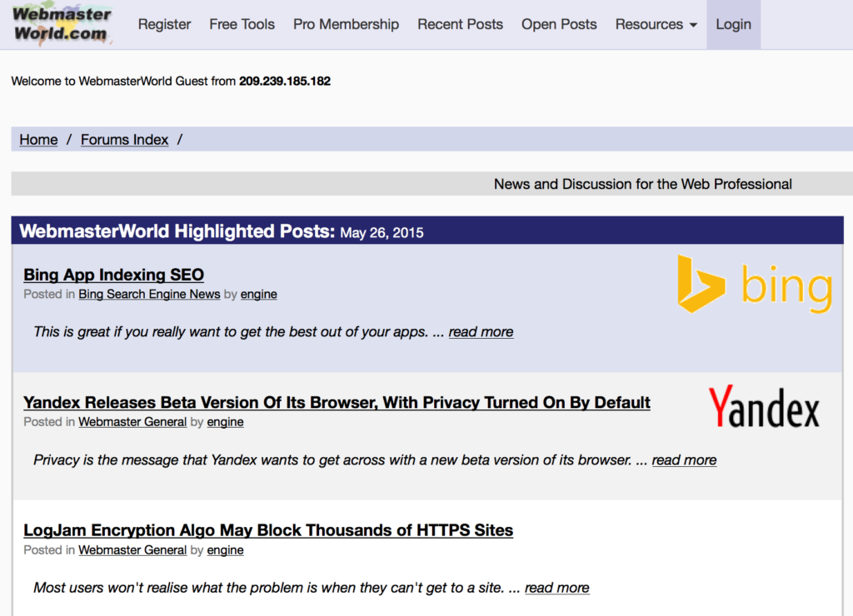Open Webmaster General link under LogJam post
Image resolution: width=853 pixels, height=616 pixels.
click(132, 550)
